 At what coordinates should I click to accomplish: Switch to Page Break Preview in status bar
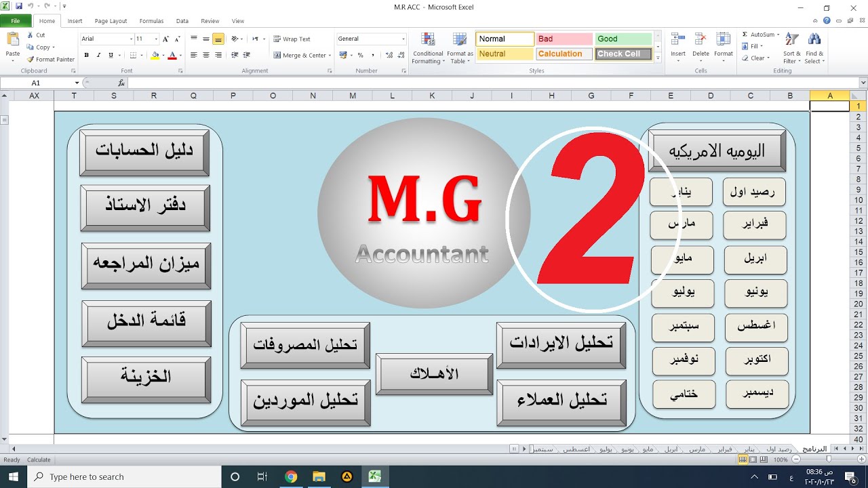(x=764, y=460)
